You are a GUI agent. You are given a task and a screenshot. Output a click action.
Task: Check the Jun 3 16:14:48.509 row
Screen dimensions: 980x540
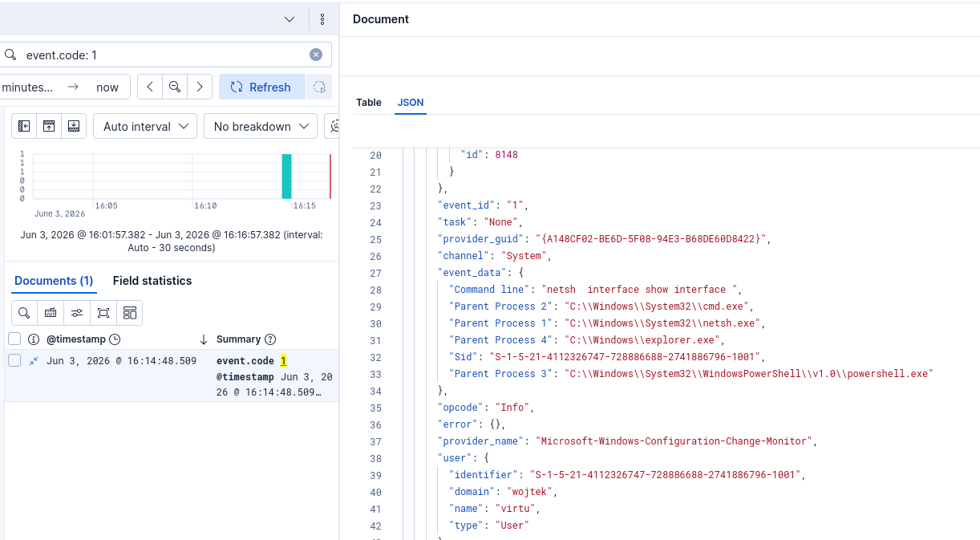(x=14, y=360)
